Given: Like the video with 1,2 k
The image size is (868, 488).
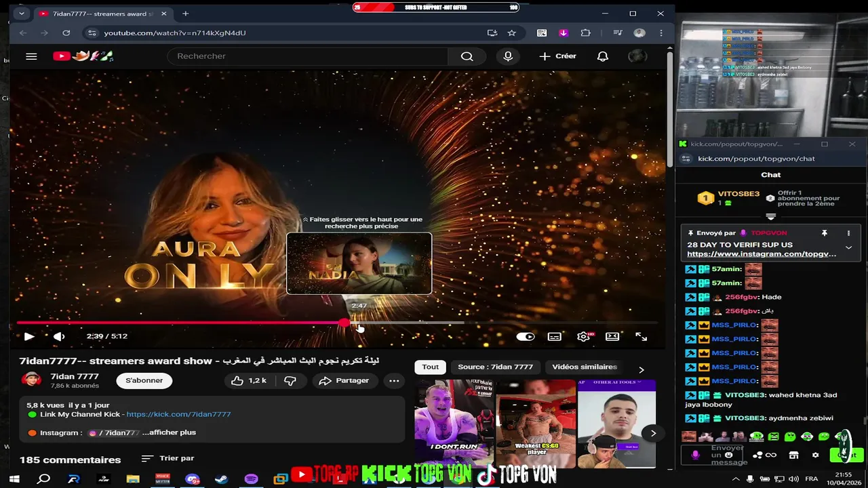Looking at the screenshot, I should click(249, 381).
